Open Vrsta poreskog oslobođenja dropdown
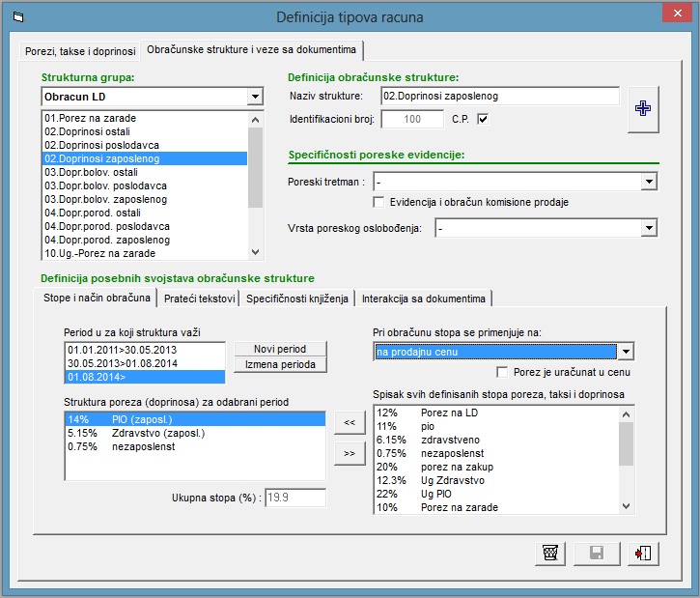The height and width of the screenshot is (598, 700). tap(649, 229)
